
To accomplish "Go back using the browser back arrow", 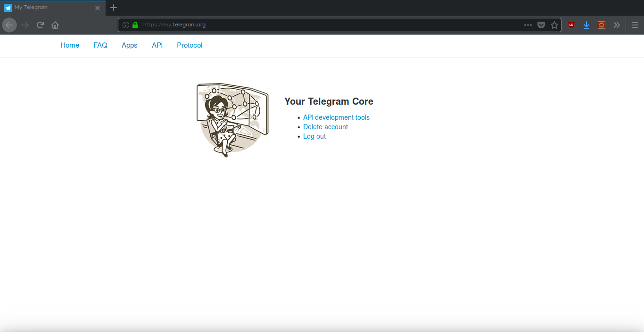I will [x=9, y=25].
